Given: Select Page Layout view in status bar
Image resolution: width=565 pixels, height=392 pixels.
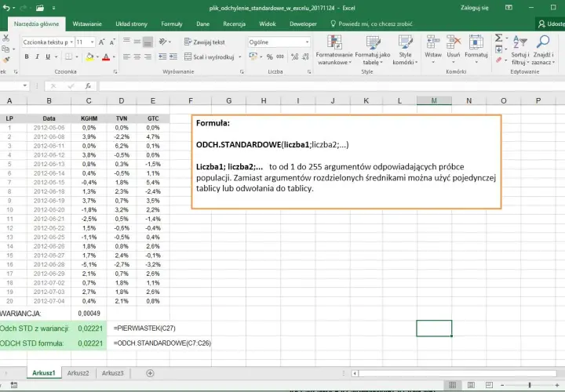Looking at the screenshot, I should (471, 385).
